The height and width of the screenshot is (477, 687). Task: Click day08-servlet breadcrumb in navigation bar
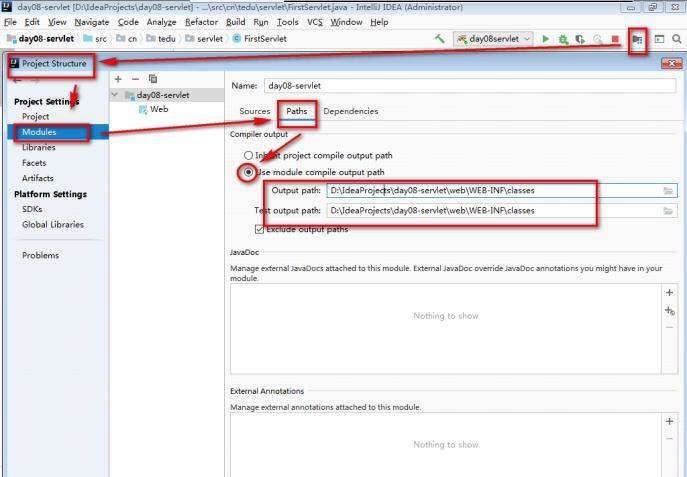tap(40, 39)
